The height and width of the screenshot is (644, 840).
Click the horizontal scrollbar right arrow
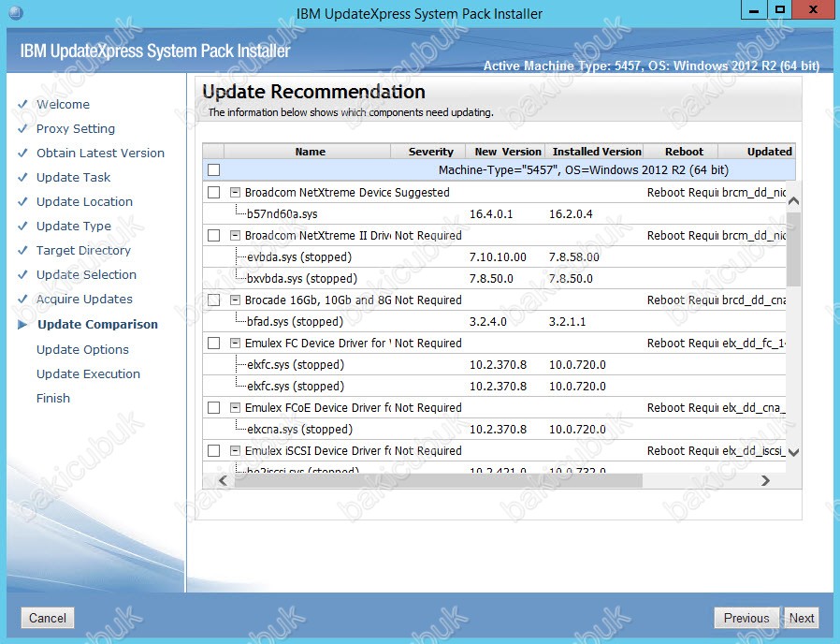tap(765, 480)
